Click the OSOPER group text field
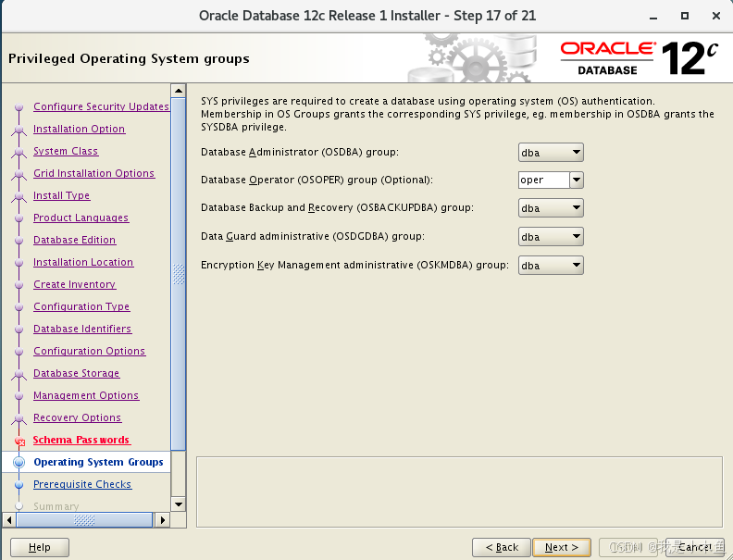The image size is (733, 560). pyautogui.click(x=543, y=180)
